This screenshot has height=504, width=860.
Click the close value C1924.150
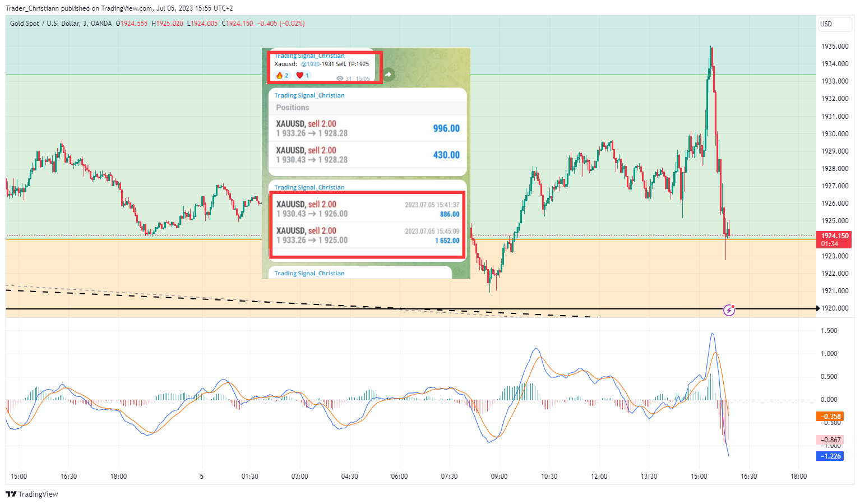237,24
